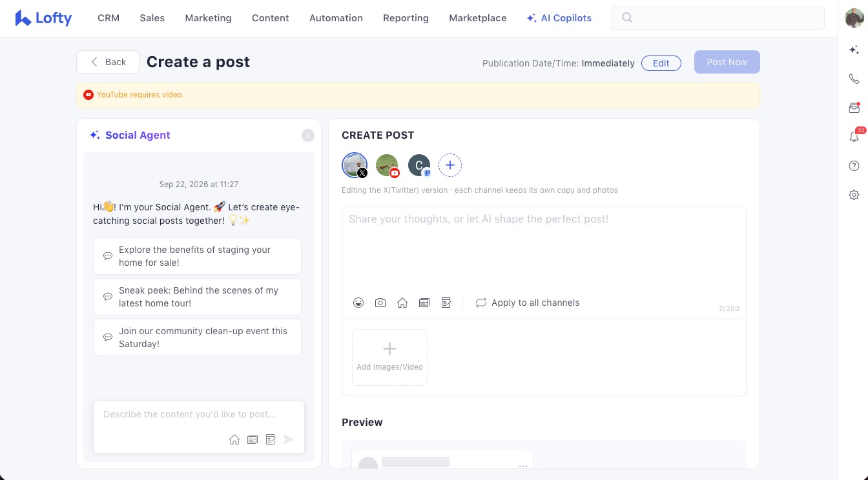Click Add Images/Video upload box
Viewport: 868px width, 480px height.
[x=389, y=357]
